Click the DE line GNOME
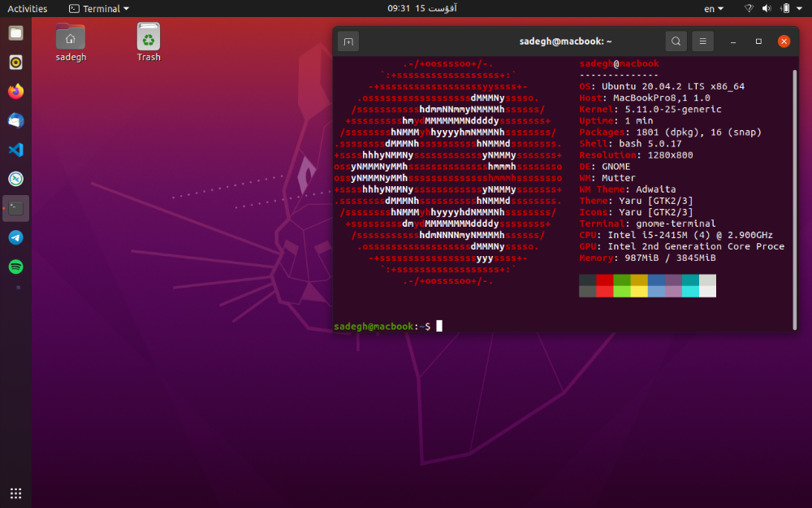Image resolution: width=812 pixels, height=508 pixels. pyautogui.click(x=605, y=167)
